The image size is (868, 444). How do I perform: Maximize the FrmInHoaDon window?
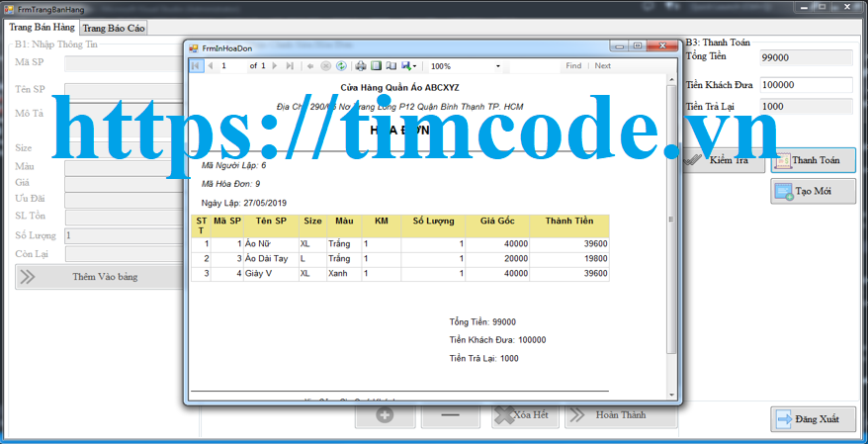coord(638,45)
